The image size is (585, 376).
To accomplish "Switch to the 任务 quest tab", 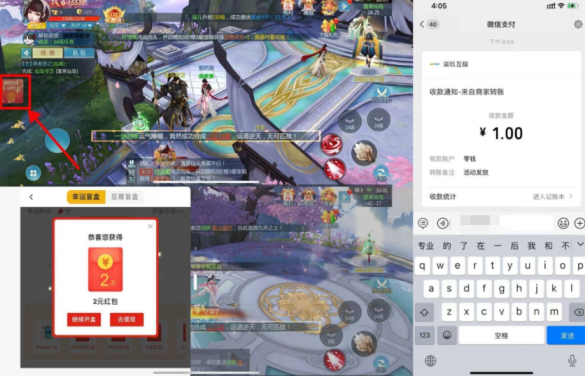I will [48, 53].
